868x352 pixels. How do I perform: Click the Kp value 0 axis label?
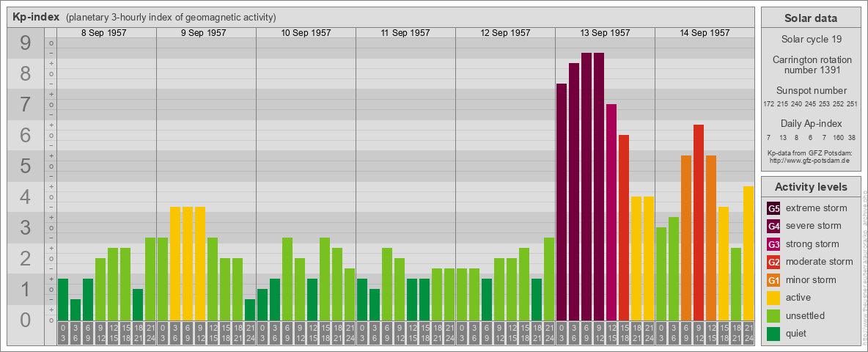(26, 320)
